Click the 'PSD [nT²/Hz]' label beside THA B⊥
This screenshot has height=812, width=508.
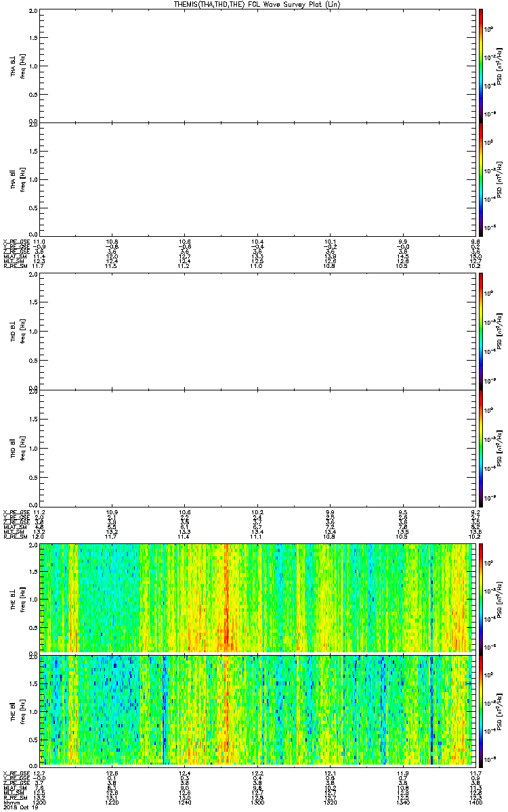tap(500, 66)
